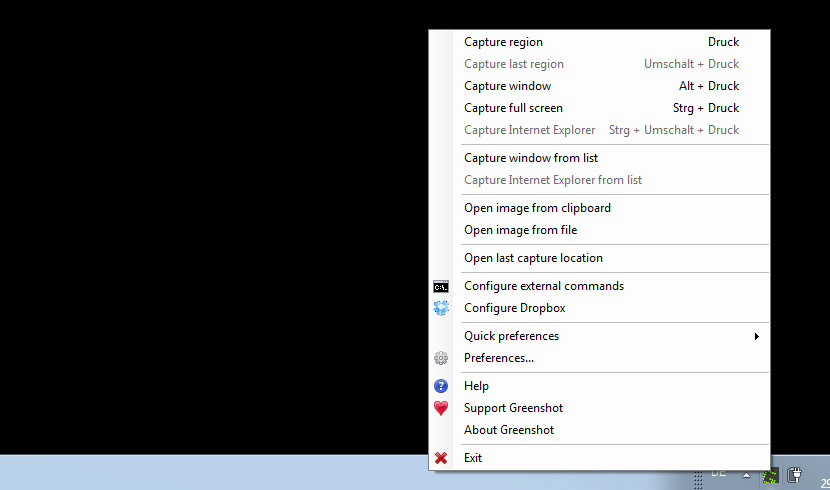Open the Quick preferences entry
Screen dimensions: 830x490
point(599,336)
